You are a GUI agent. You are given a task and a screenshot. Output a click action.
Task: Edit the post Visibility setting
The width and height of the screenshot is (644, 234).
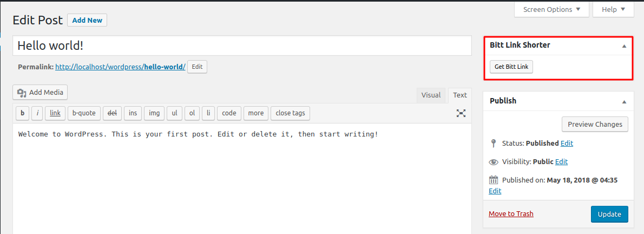[561, 162]
